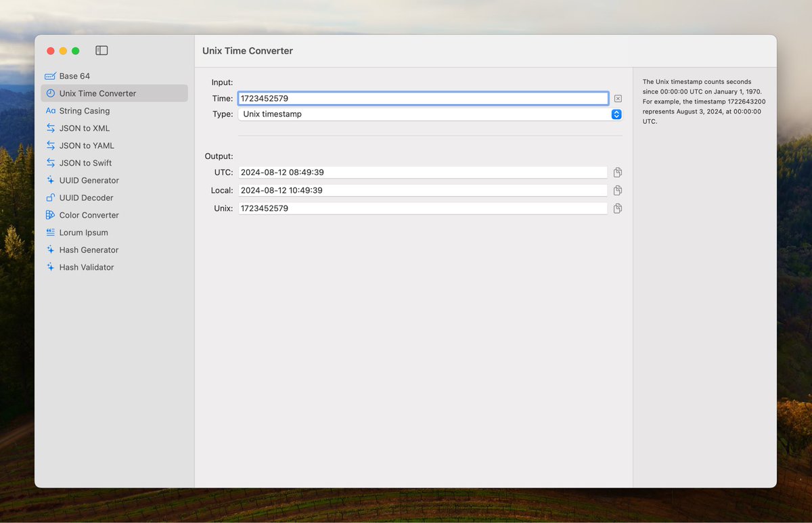Open the UUID Generator tool

pyautogui.click(x=114, y=181)
